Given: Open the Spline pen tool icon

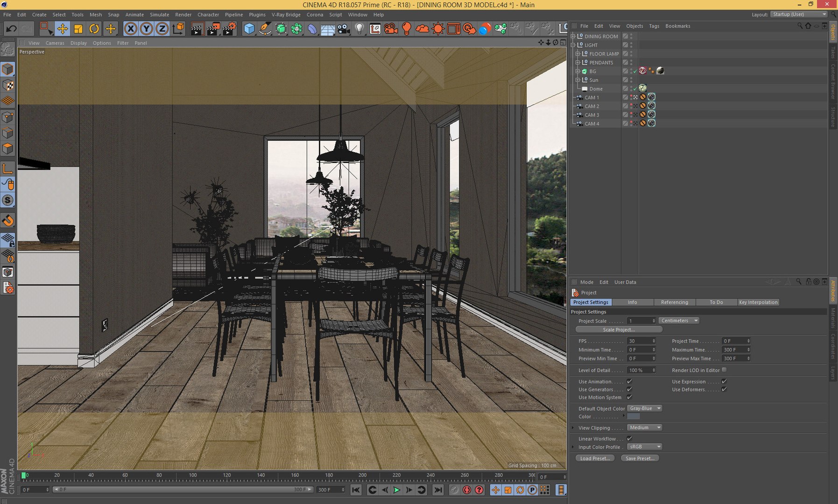Looking at the screenshot, I should (x=265, y=29).
